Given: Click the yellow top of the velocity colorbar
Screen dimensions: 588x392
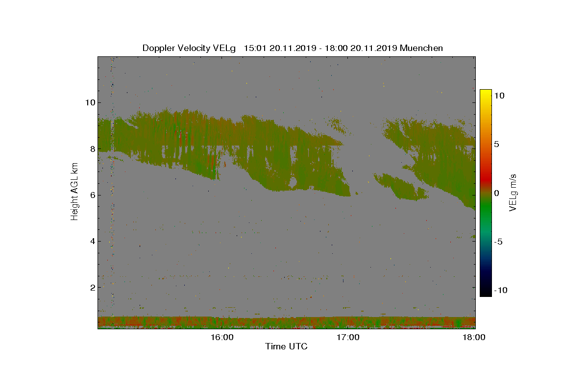Looking at the screenshot, I should tap(486, 93).
